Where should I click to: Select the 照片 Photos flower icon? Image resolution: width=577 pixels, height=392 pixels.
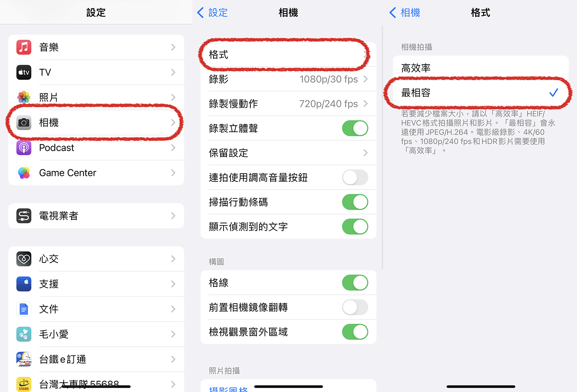point(24,97)
